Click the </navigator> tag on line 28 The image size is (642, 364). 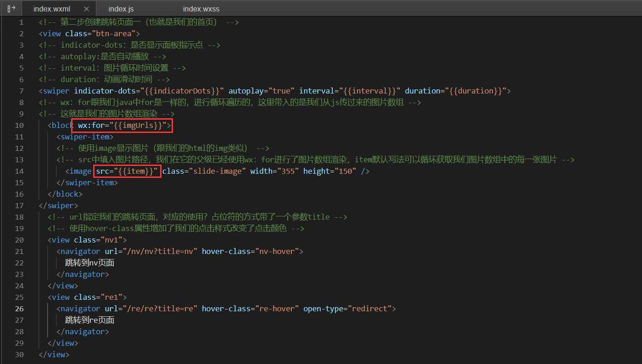83,331
